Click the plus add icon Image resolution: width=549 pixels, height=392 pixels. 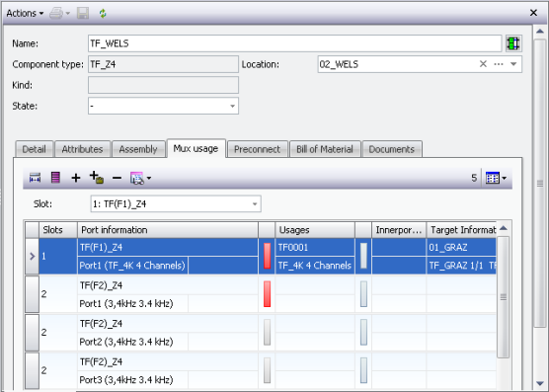point(76,178)
